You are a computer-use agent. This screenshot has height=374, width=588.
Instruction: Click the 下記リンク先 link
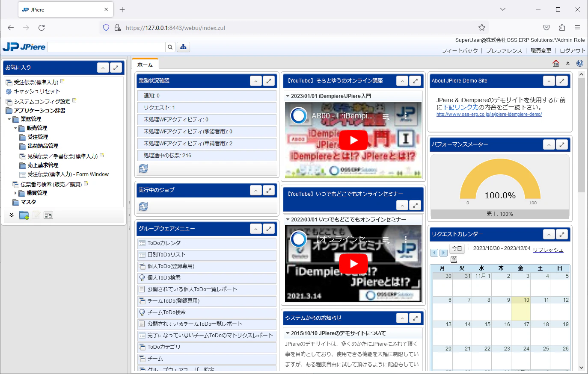point(460,107)
